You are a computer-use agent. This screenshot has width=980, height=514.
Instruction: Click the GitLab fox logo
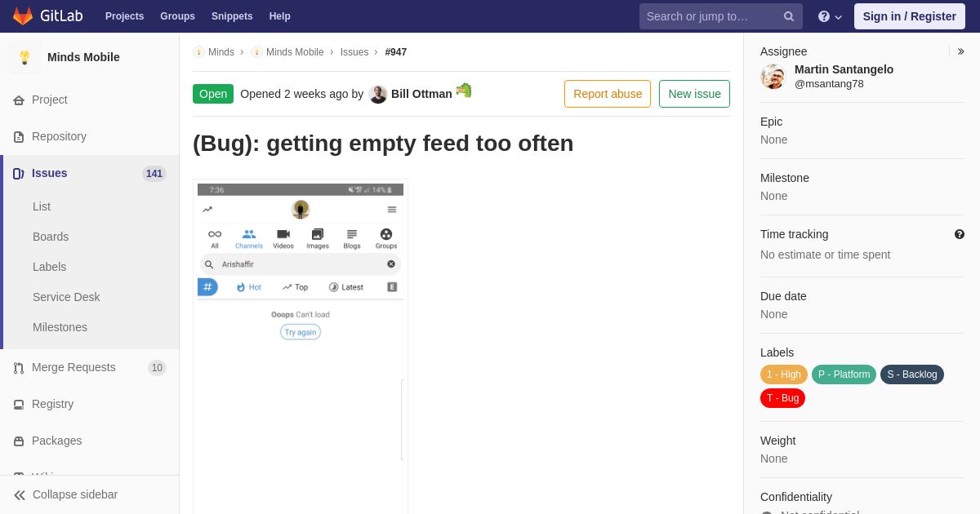coord(23,16)
